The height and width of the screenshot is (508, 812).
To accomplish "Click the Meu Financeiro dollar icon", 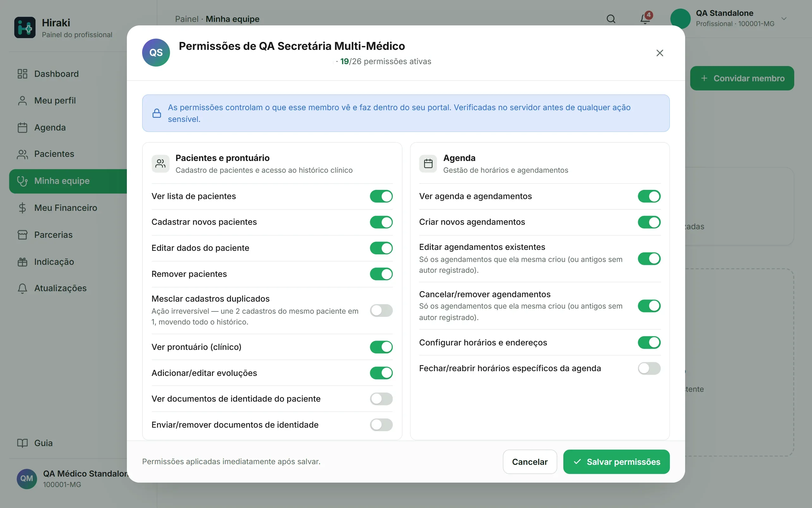I will click(x=22, y=208).
